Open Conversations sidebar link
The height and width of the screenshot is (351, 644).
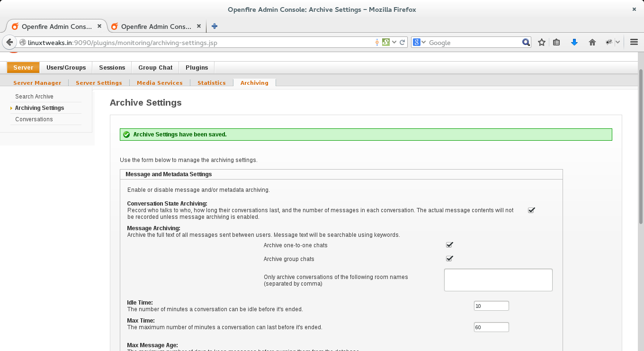34,119
